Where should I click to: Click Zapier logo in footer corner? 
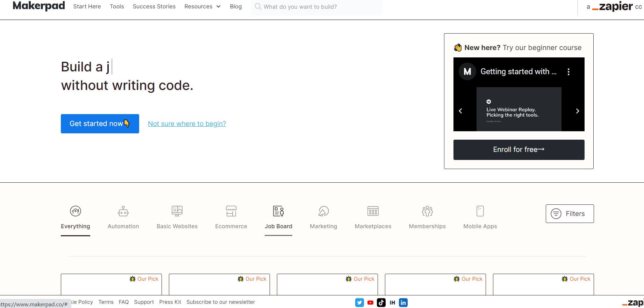[x=633, y=303]
